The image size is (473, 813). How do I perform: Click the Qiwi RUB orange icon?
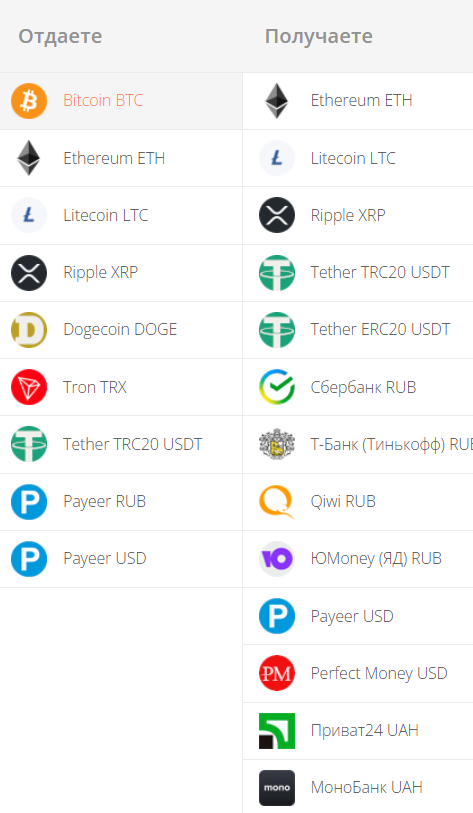tap(277, 501)
